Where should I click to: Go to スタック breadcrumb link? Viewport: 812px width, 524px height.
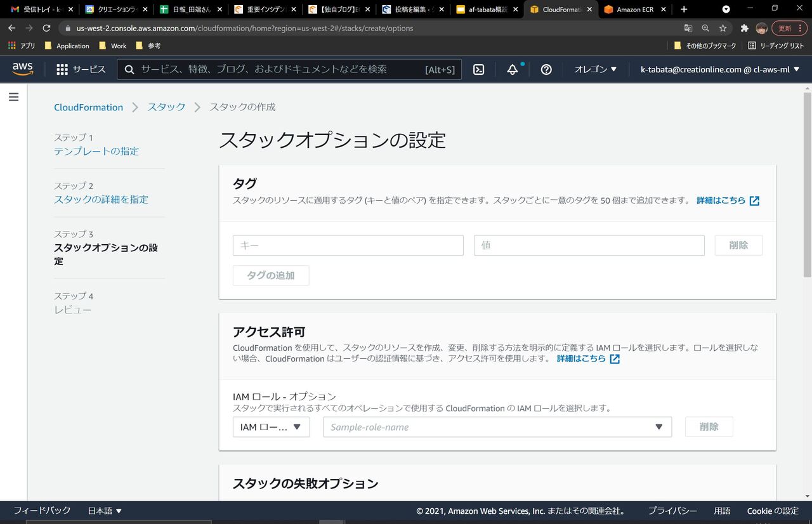point(166,107)
